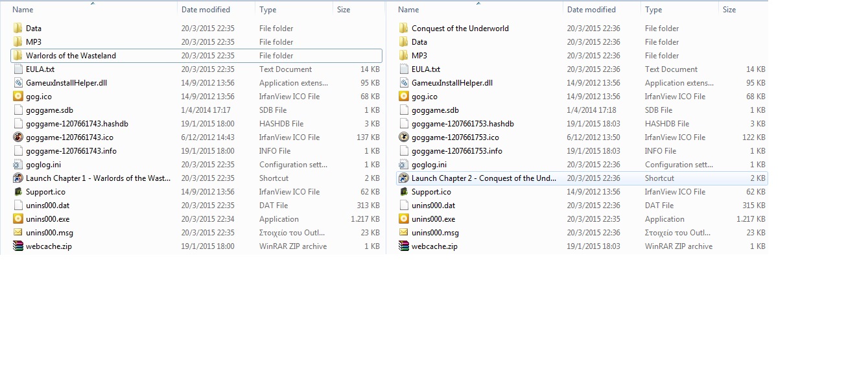Screen dimensions: 868x367
Task: Click the EULA.txt file icon in right pane
Action: [403, 69]
